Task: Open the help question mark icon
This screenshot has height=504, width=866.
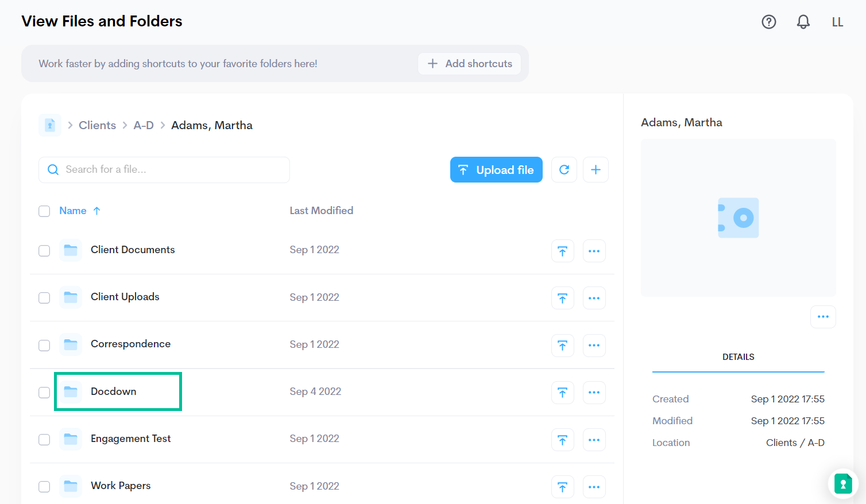Action: (768, 22)
